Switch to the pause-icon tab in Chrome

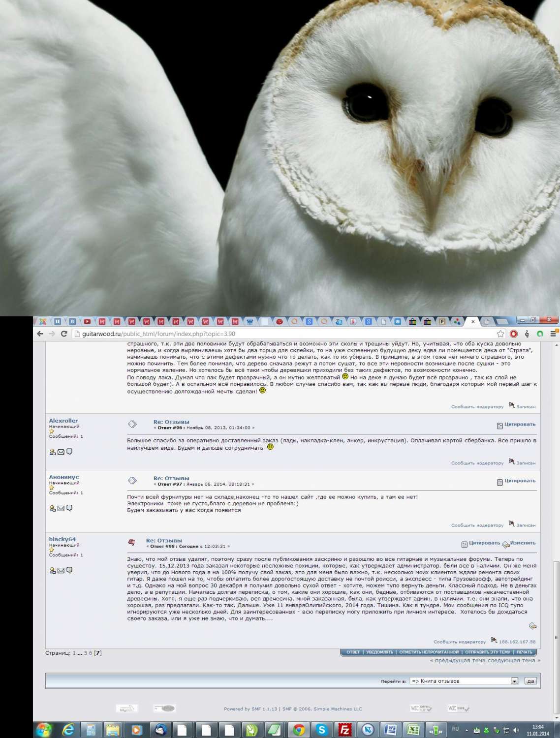58,322
